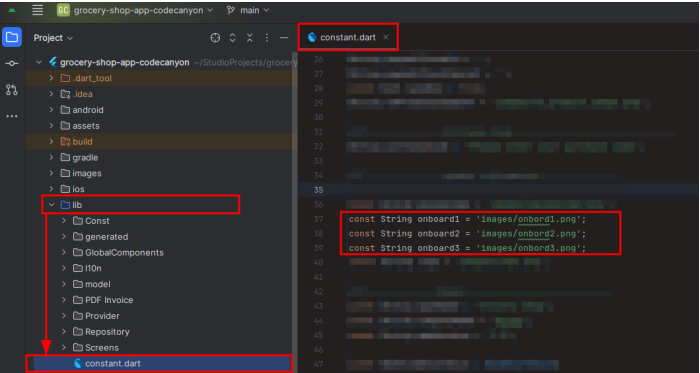700x373 pixels.
Task: Click line number 37 in the gutter
Action: click(x=318, y=219)
